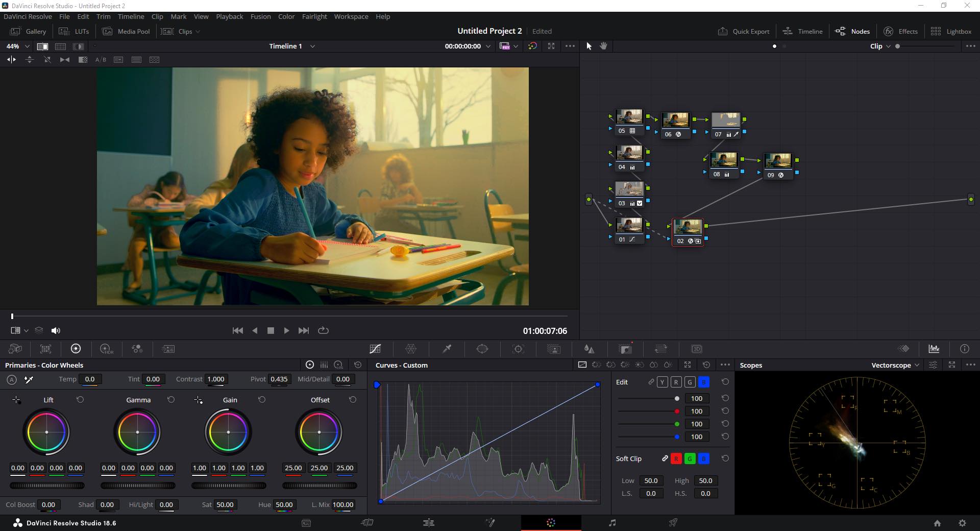Toggle Soft Clip red channel
Viewport: 980px width, 531px height.
[x=676, y=458]
